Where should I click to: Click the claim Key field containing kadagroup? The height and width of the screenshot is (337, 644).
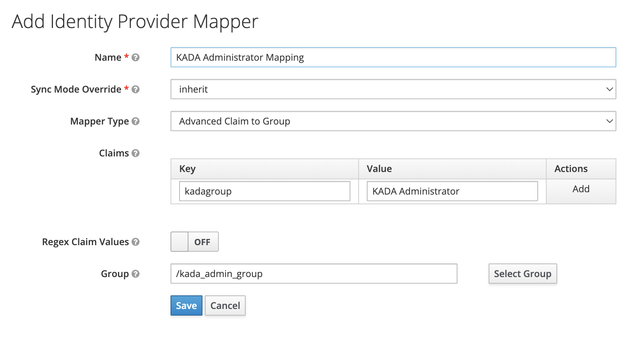point(264,191)
